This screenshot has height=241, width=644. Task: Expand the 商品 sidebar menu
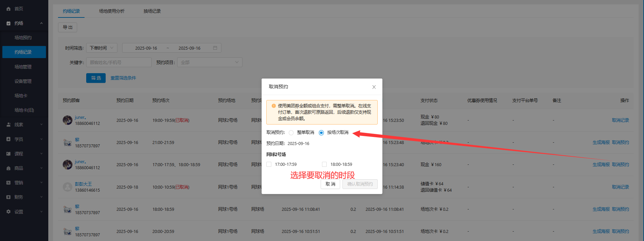pos(42,168)
